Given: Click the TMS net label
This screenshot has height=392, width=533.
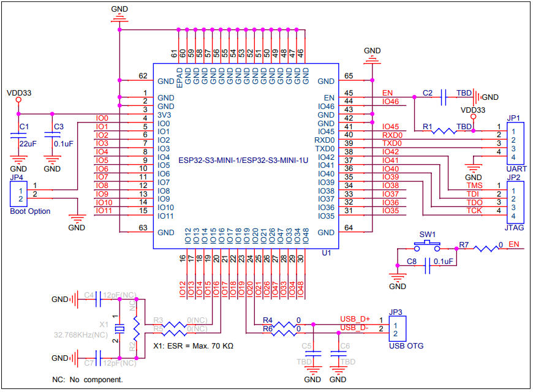Looking at the screenshot, I should 475,186.
